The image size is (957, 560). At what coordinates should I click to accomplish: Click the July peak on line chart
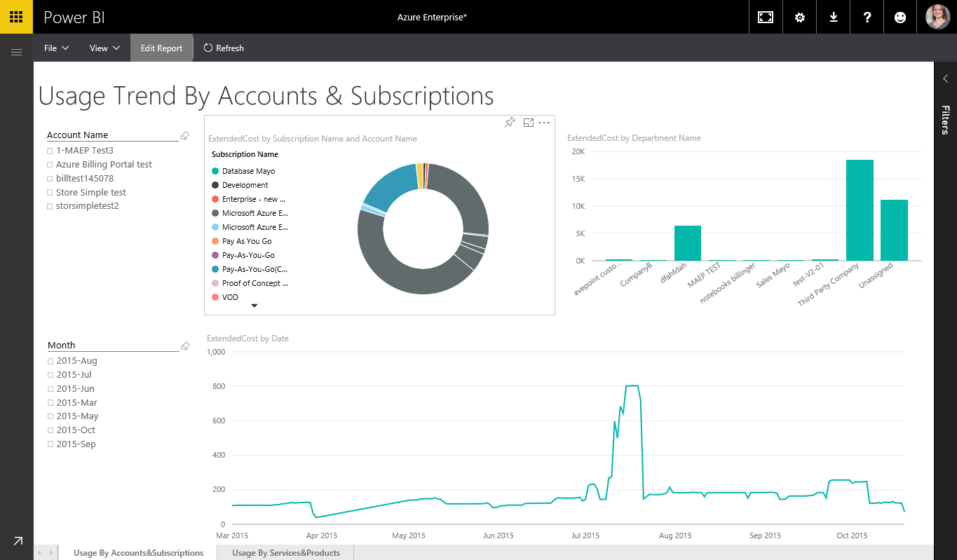pos(632,386)
